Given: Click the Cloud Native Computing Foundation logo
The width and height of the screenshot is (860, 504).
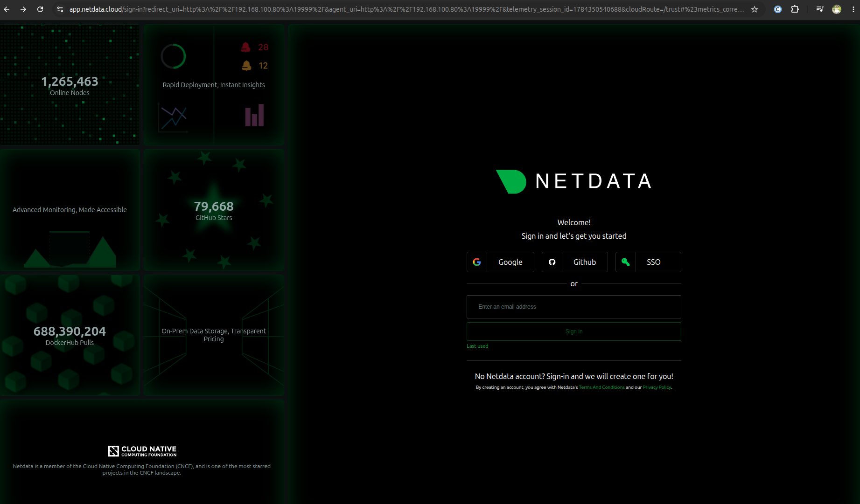Looking at the screenshot, I should point(142,451).
